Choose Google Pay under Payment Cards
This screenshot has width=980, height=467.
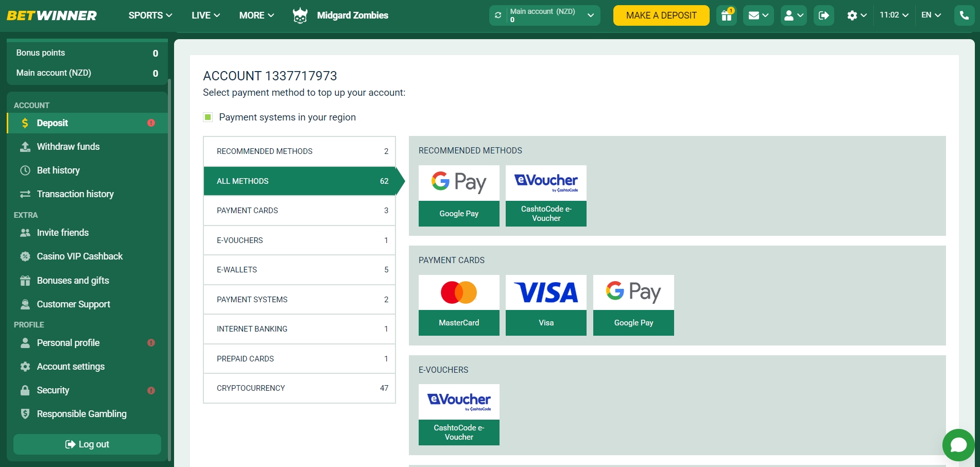coord(633,305)
